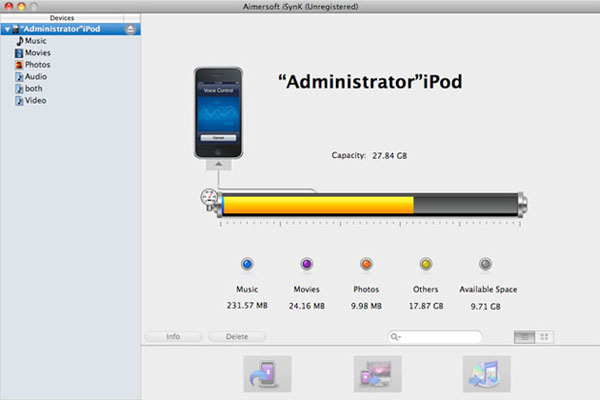Click the yellow Others legend dot
The width and height of the screenshot is (600, 400).
click(x=426, y=264)
